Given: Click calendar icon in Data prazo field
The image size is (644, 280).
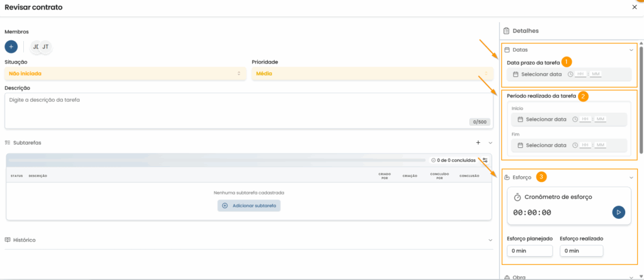Looking at the screenshot, I should click(x=516, y=74).
